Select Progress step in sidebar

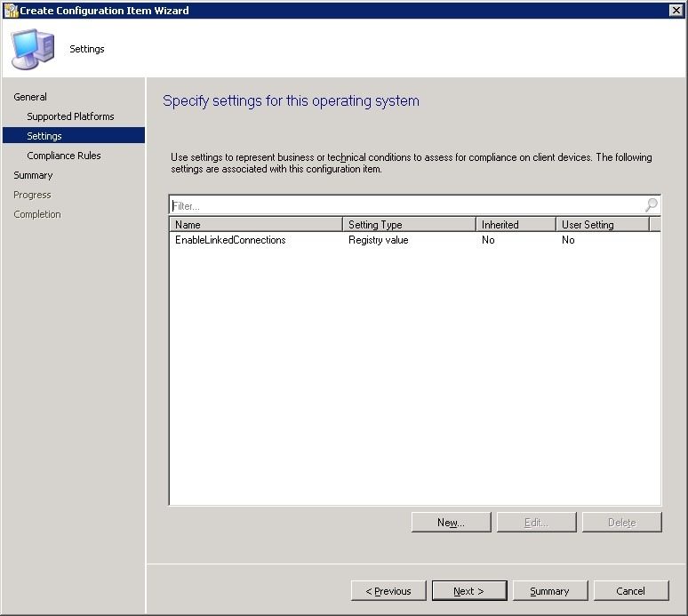coord(32,195)
